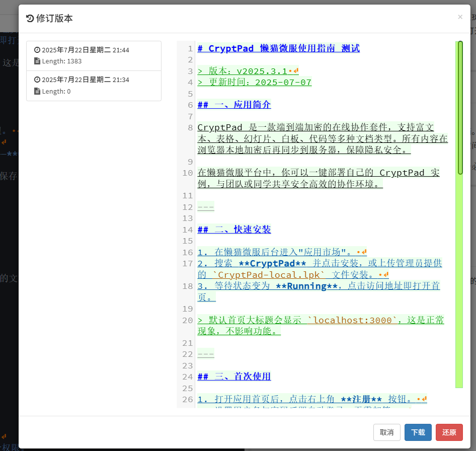Select the 21:34 revision with Length 0
Screen dimensions: 476x451
(x=94, y=86)
